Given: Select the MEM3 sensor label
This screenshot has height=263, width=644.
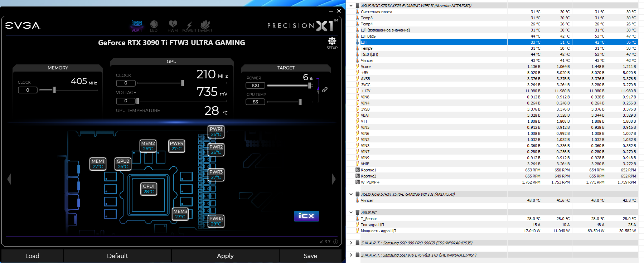Looking at the screenshot, I should [x=180, y=214].
